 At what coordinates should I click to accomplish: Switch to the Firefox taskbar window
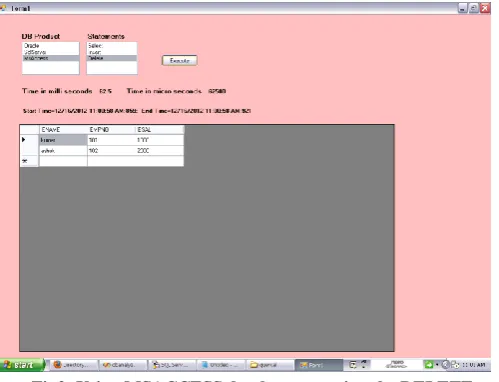click(x=74, y=365)
